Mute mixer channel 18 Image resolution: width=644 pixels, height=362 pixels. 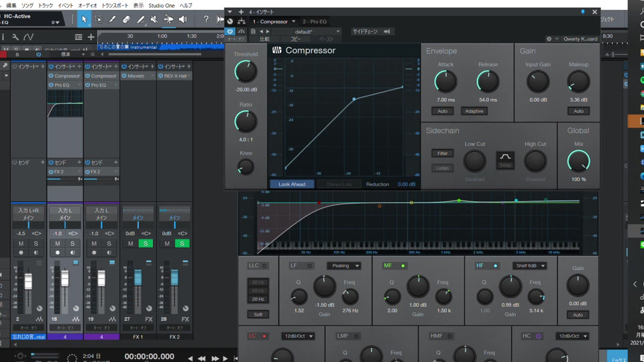coord(58,243)
